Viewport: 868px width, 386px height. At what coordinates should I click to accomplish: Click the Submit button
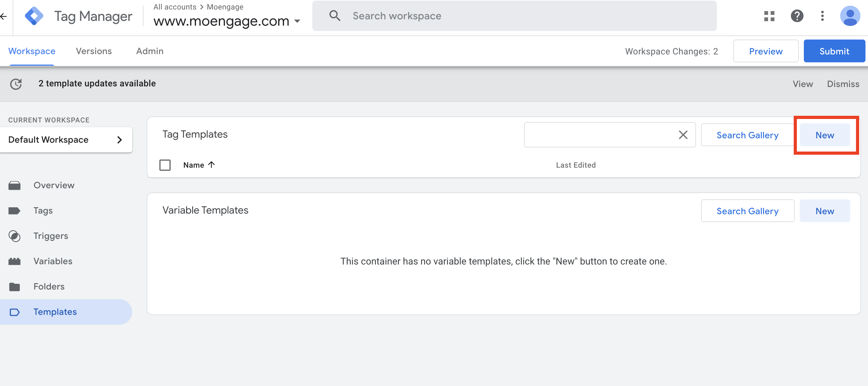834,51
